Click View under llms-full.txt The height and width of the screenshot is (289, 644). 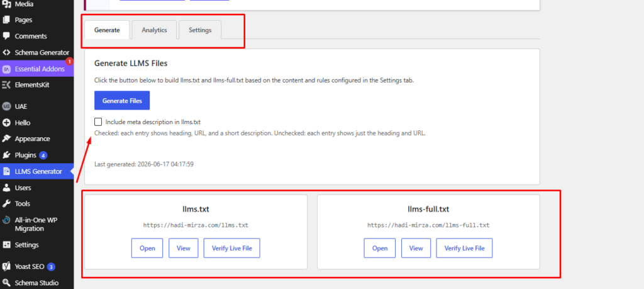(416, 248)
